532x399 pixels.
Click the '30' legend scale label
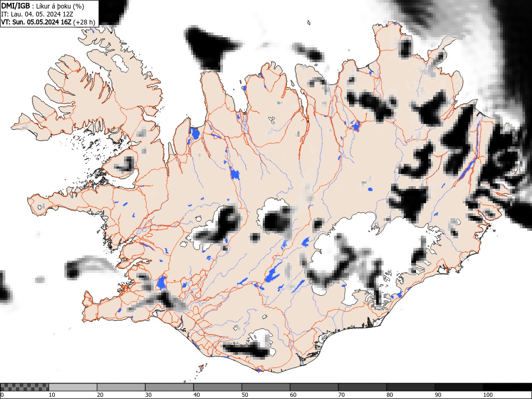(148, 395)
